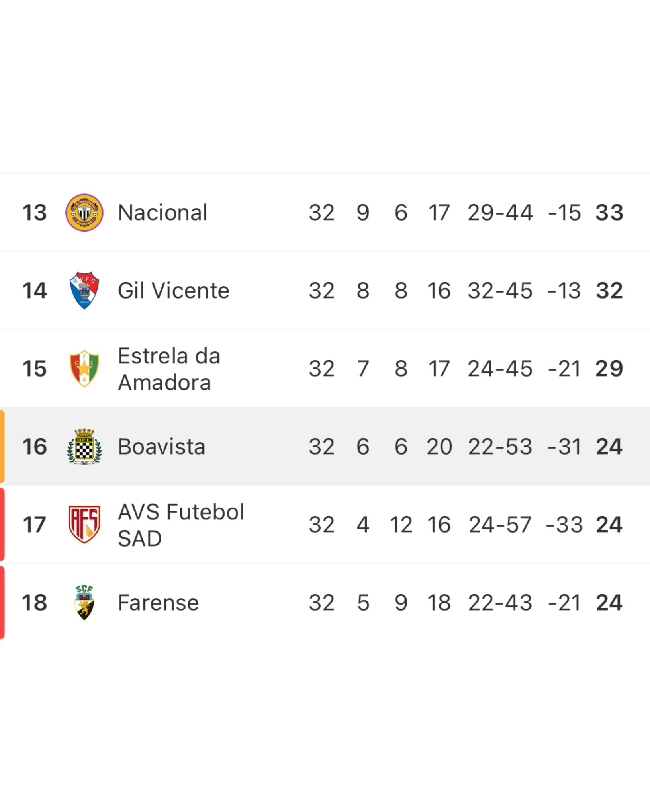View the Farense team name link
Image resolution: width=650 pixels, height=812 pixels.
(158, 603)
